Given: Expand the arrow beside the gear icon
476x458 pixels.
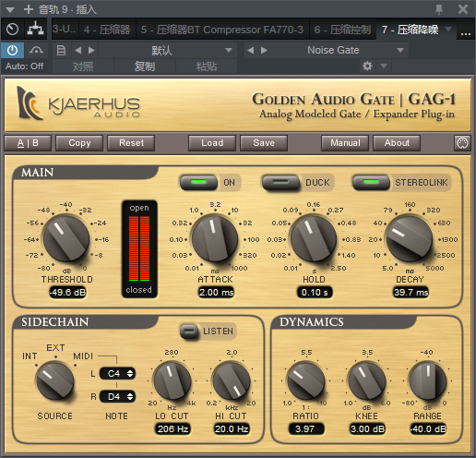Looking at the screenshot, I should [x=384, y=66].
